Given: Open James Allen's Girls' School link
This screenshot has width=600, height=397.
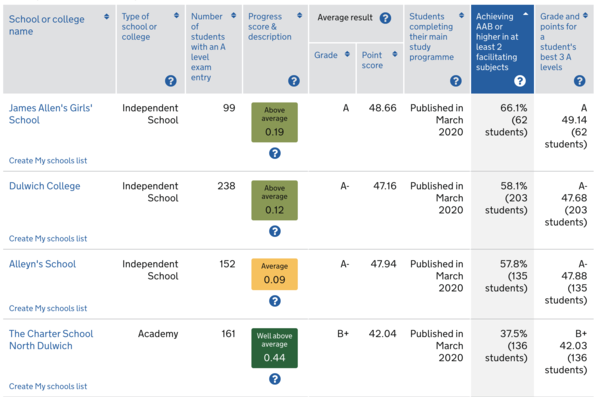Looking at the screenshot, I should pyautogui.click(x=51, y=114).
